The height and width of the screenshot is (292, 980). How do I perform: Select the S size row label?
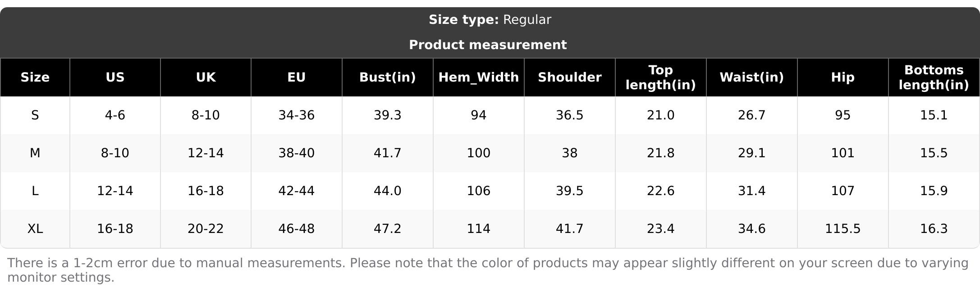pos(35,115)
